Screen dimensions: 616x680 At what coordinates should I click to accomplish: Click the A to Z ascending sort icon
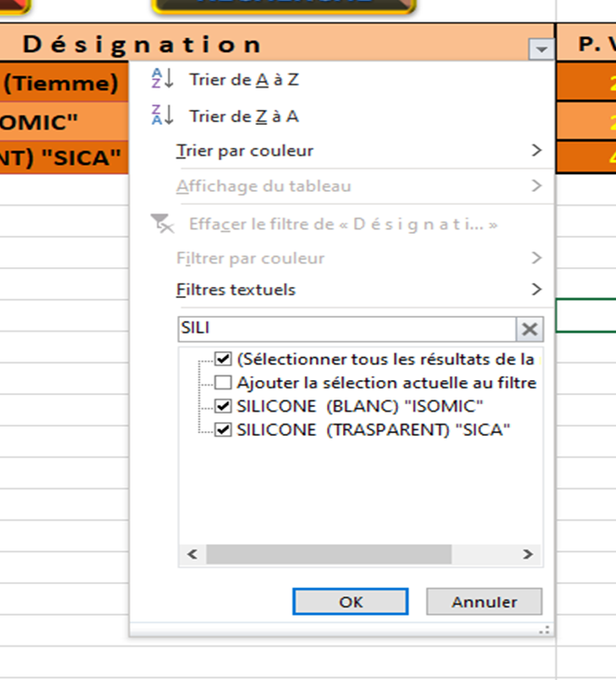pyautogui.click(x=162, y=80)
